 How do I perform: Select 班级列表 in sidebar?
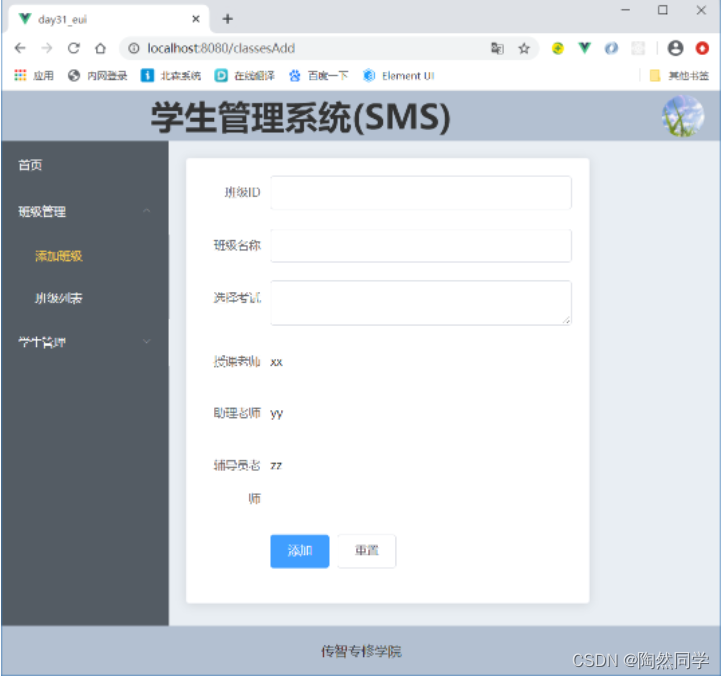[85, 299]
